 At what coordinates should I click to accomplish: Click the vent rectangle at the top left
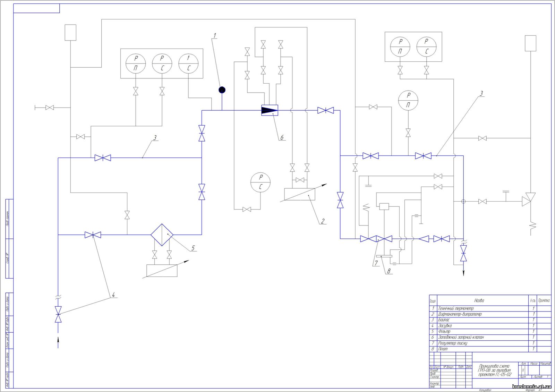(70, 33)
